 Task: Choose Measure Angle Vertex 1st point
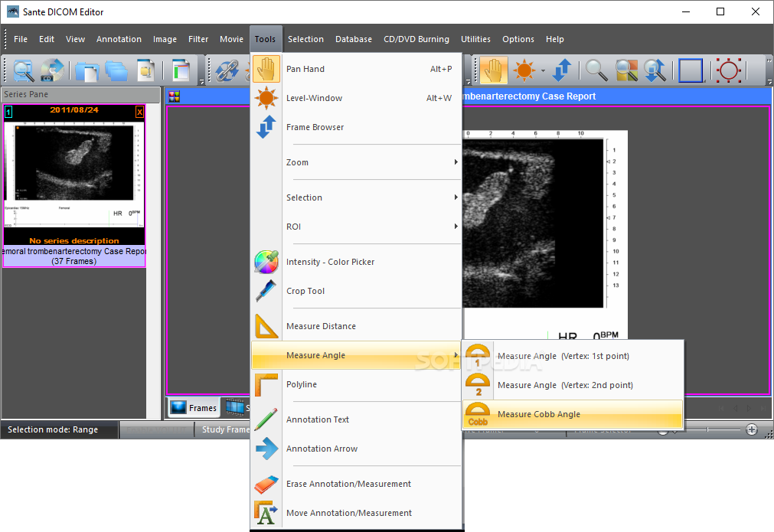coord(573,356)
